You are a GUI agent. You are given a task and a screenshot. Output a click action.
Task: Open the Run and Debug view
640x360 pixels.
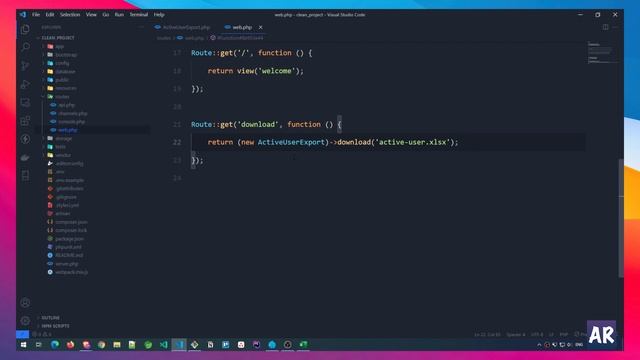pos(25,84)
